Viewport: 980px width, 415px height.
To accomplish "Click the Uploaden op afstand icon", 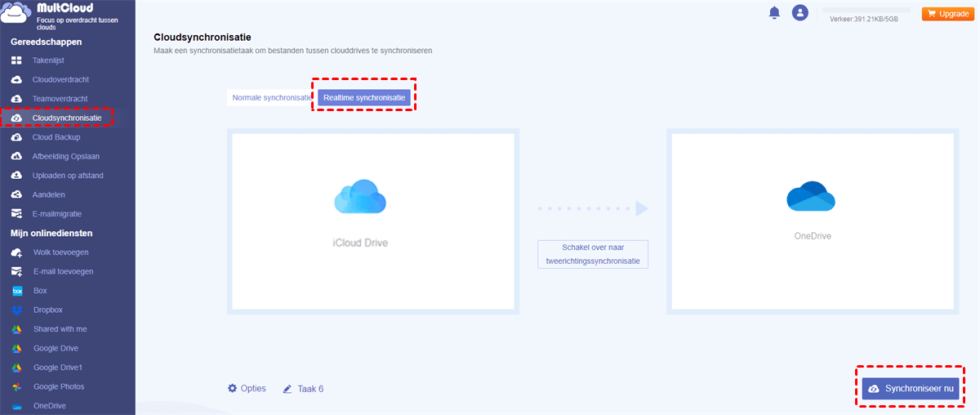I will (16, 176).
